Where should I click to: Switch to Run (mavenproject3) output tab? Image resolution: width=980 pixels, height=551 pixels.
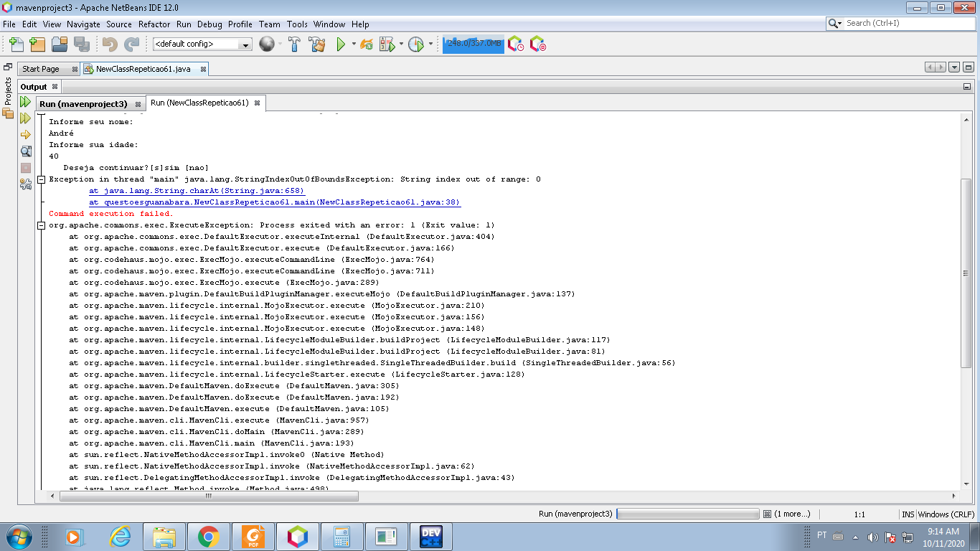coord(83,104)
